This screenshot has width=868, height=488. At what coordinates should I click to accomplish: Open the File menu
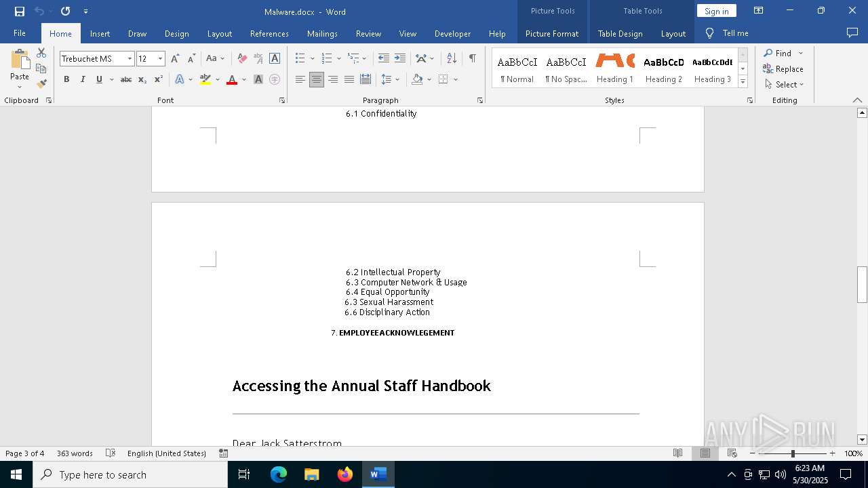click(20, 33)
